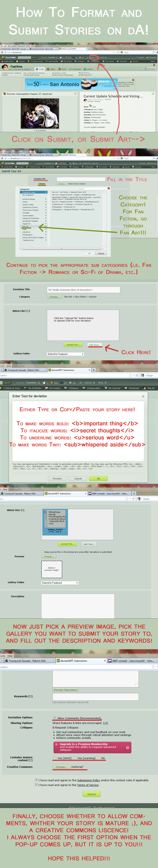Select No for mature content
Viewport: 158px width, 868px height.
click(x=99, y=758)
